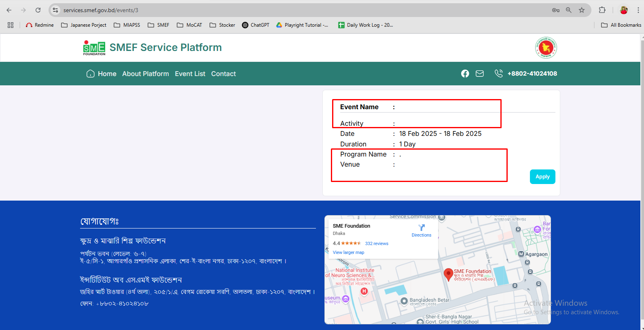
Task: Open the ChatGPT bookmark
Action: pyautogui.click(x=256, y=25)
